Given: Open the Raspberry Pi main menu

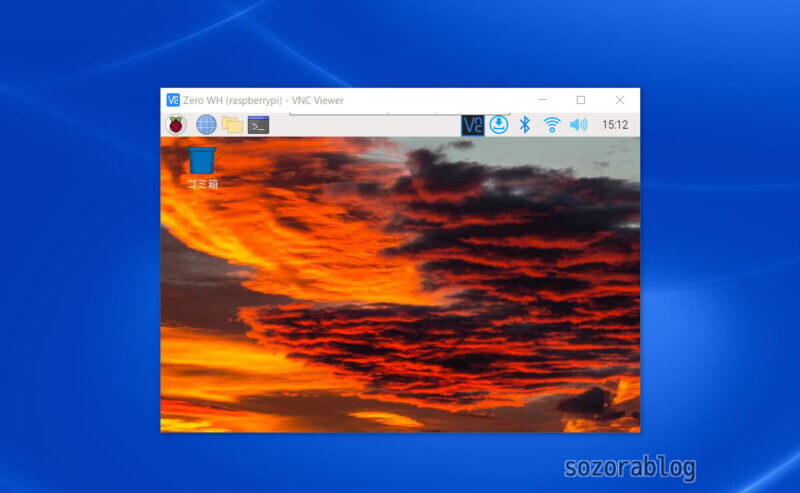Looking at the screenshot, I should (176, 125).
